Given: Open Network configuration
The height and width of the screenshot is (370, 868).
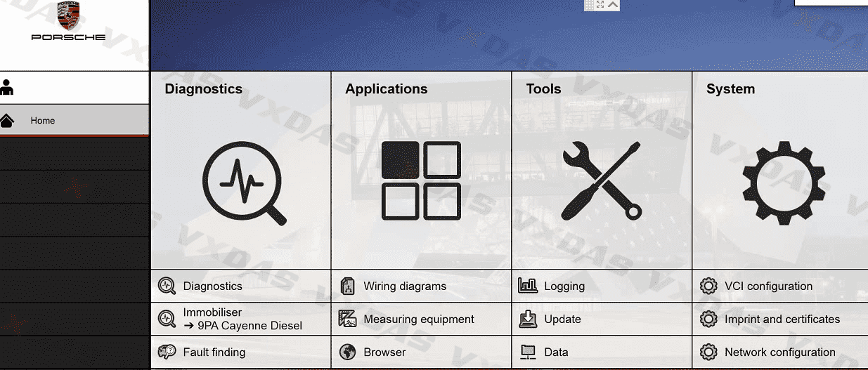Looking at the screenshot, I should [779, 352].
